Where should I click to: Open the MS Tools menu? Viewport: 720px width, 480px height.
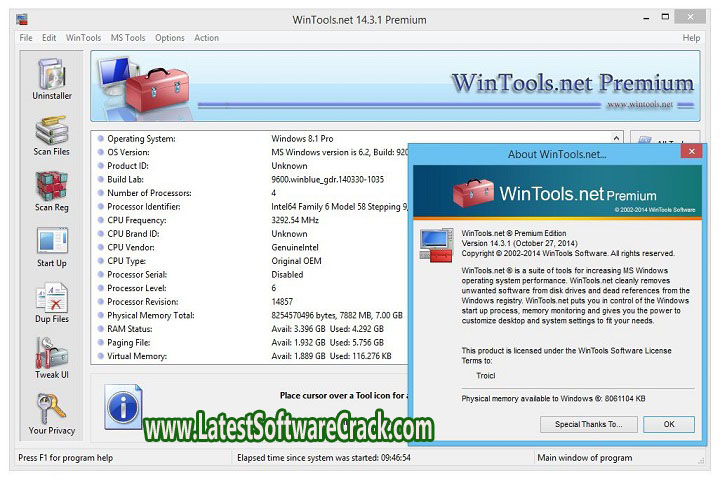[128, 38]
